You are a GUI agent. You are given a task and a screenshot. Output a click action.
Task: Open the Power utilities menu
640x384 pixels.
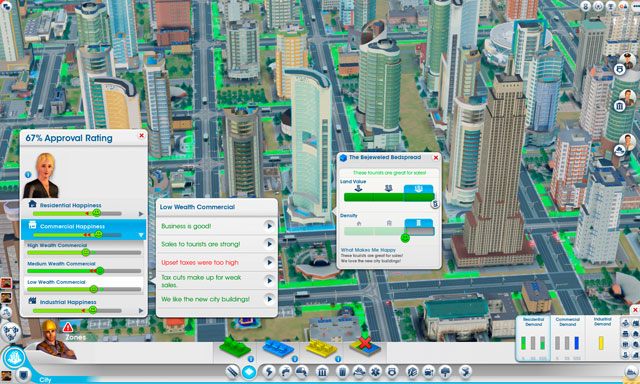[269, 372]
